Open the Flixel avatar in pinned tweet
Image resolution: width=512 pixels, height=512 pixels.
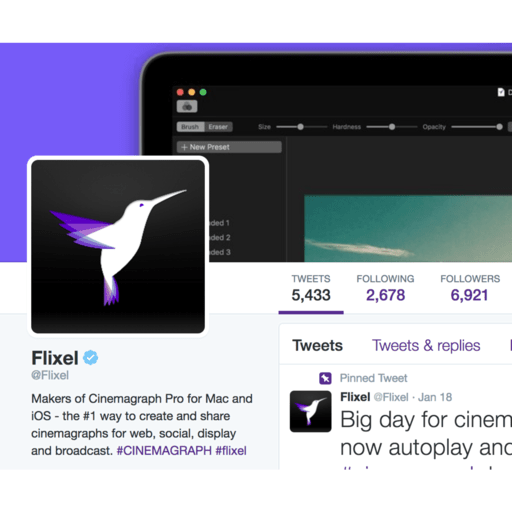(311, 411)
